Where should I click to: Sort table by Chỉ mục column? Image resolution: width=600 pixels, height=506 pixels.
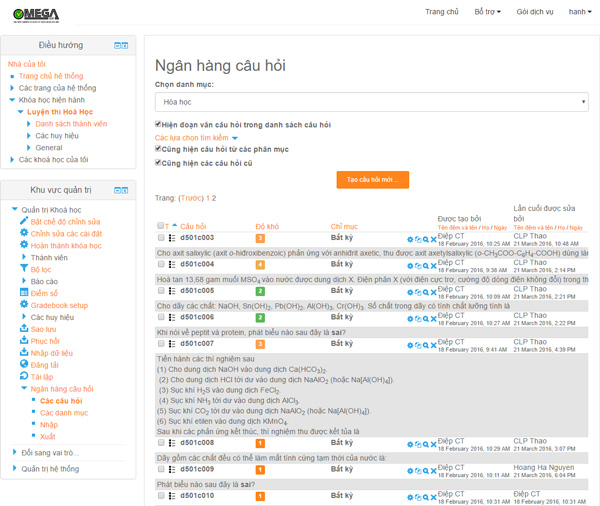pyautogui.click(x=344, y=226)
